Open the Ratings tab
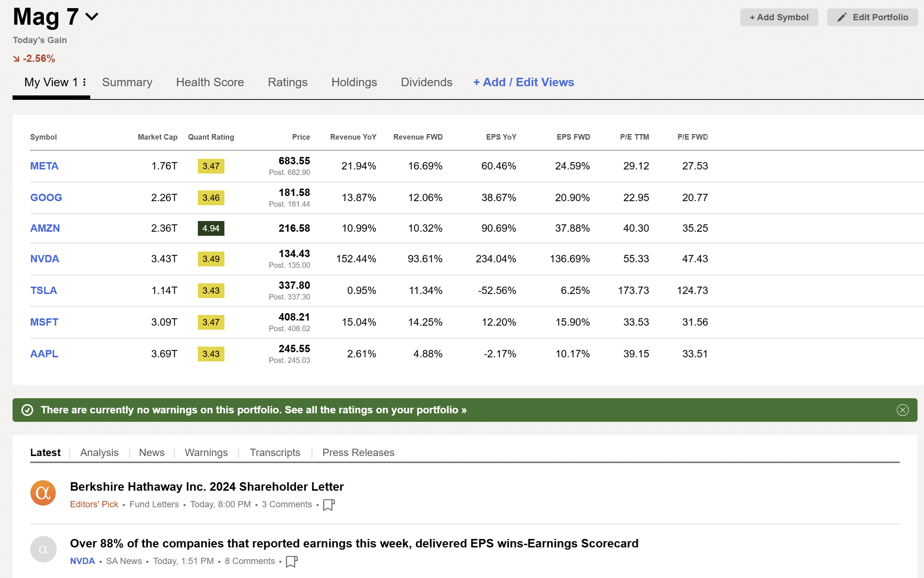924x578 pixels. pos(287,82)
